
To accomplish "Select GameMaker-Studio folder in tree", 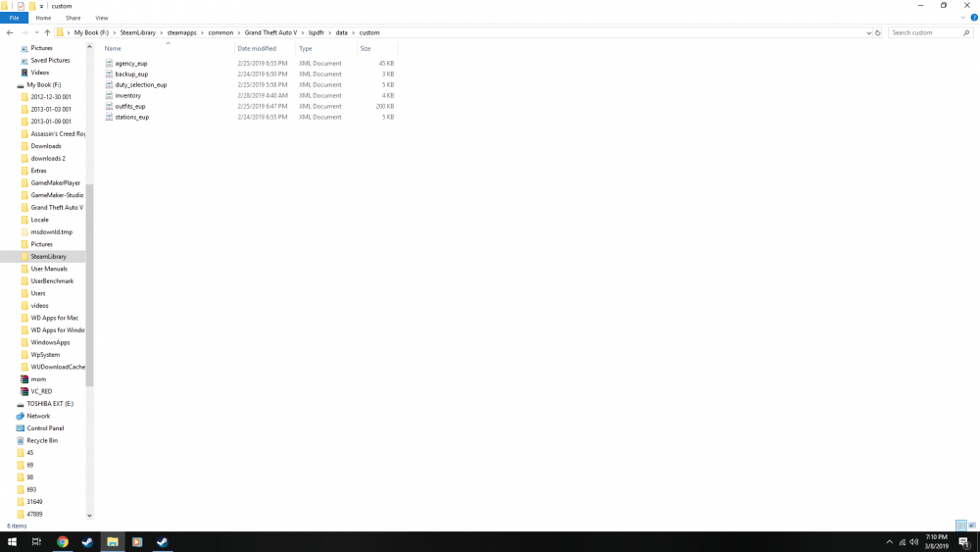I will pyautogui.click(x=56, y=195).
